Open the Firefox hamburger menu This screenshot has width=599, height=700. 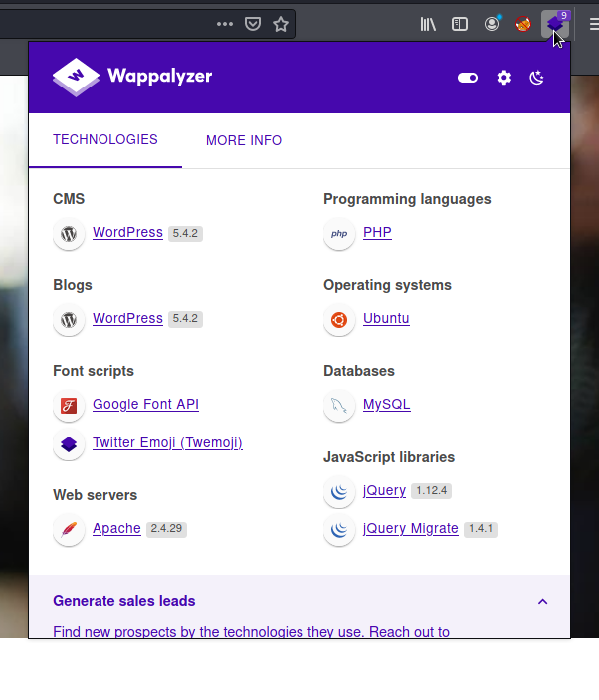tap(594, 24)
